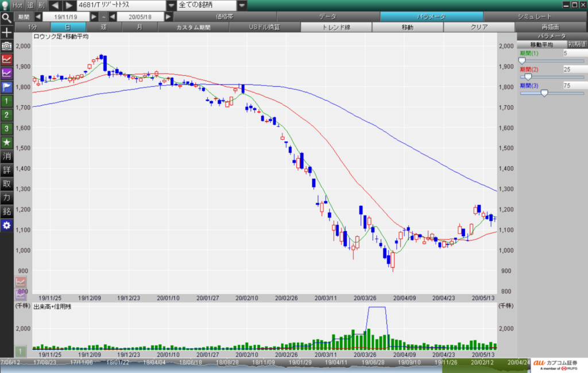Screen dimensions: 588x373
Task: Click the magnifying glass search icon
Action: tap(7, 17)
